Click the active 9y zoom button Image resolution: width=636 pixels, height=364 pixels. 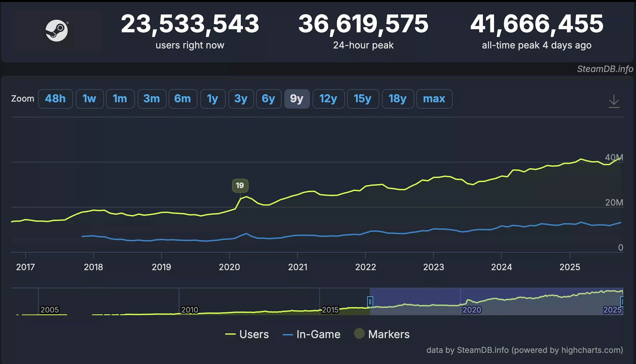coord(297,99)
